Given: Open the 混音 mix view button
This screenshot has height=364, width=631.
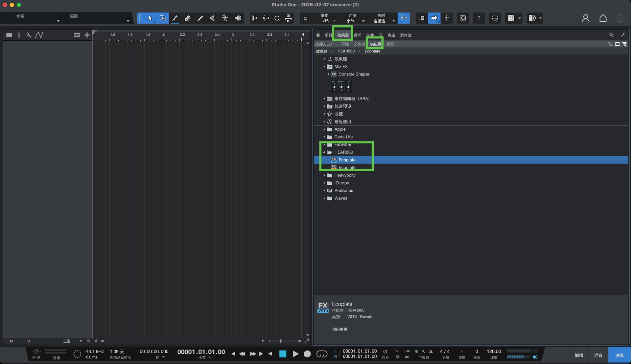Looking at the screenshot, I should pyautogui.click(x=598, y=355).
